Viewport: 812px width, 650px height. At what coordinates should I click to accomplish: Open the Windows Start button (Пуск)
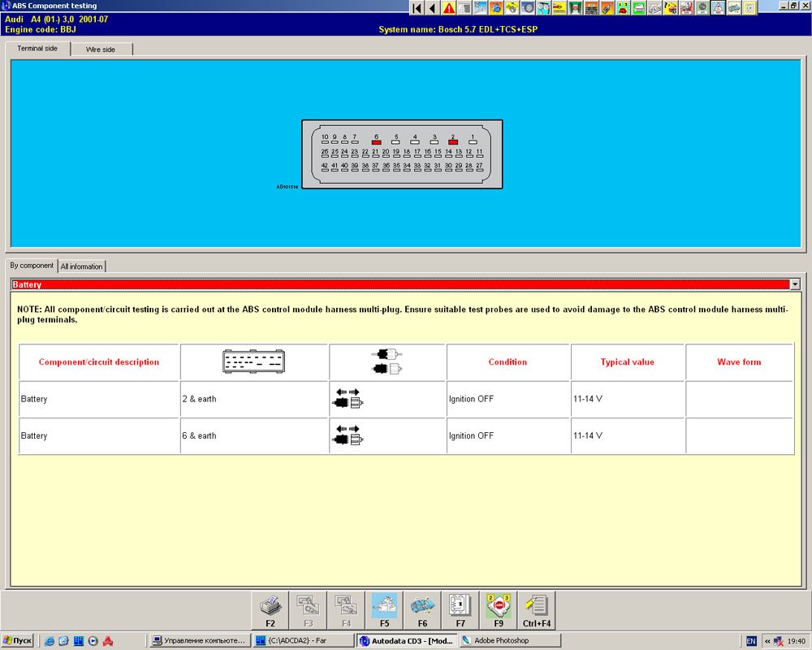coord(18,641)
